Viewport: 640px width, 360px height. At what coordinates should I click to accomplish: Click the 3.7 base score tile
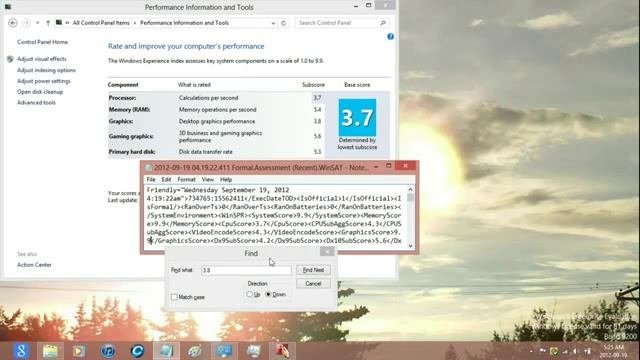pyautogui.click(x=357, y=118)
